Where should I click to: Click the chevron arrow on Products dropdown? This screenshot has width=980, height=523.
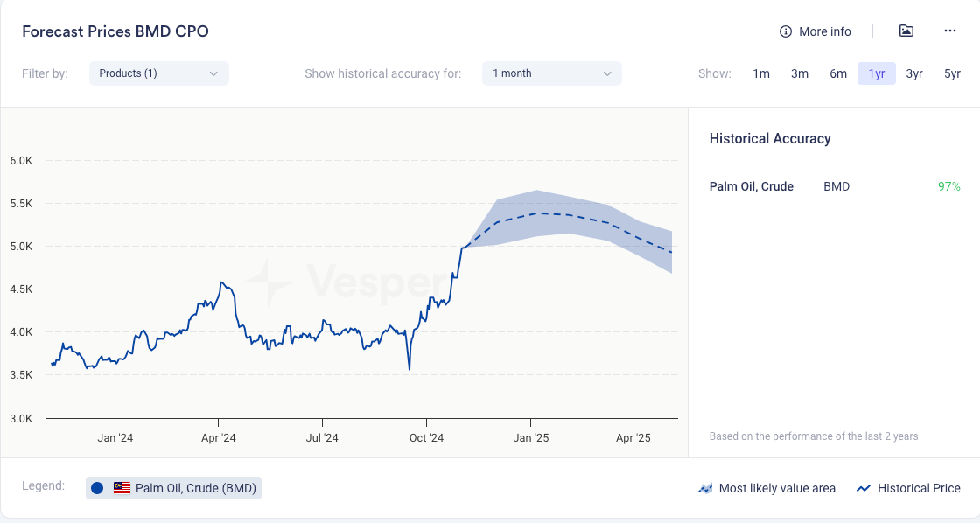click(213, 73)
